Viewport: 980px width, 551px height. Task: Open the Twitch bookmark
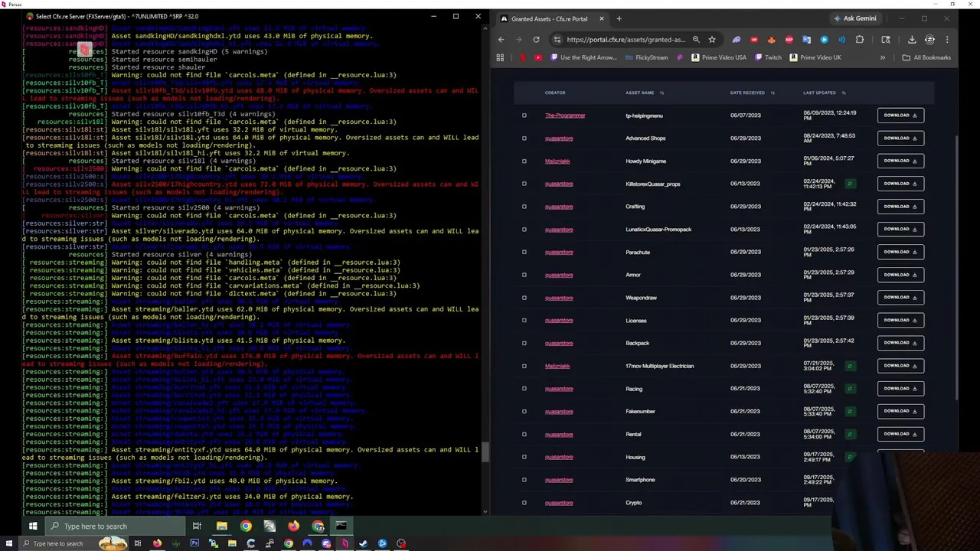[768, 57]
